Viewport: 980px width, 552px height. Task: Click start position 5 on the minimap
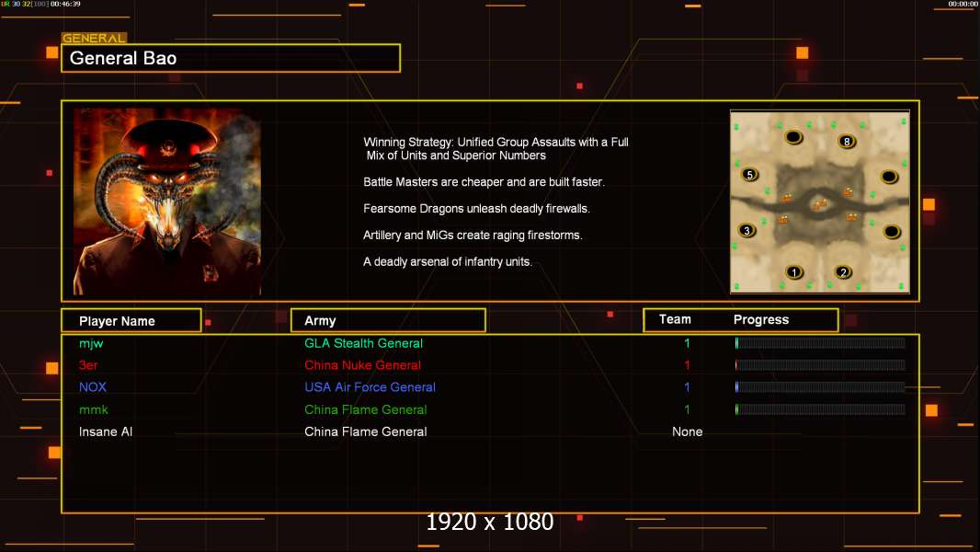pyautogui.click(x=750, y=175)
